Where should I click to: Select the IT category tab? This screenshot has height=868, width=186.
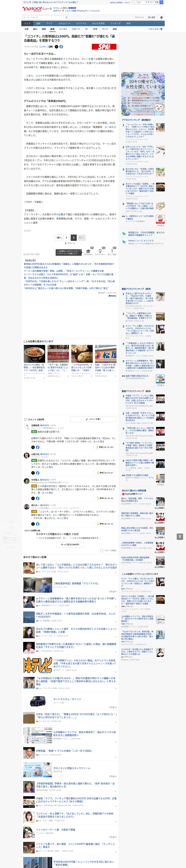point(86,29)
